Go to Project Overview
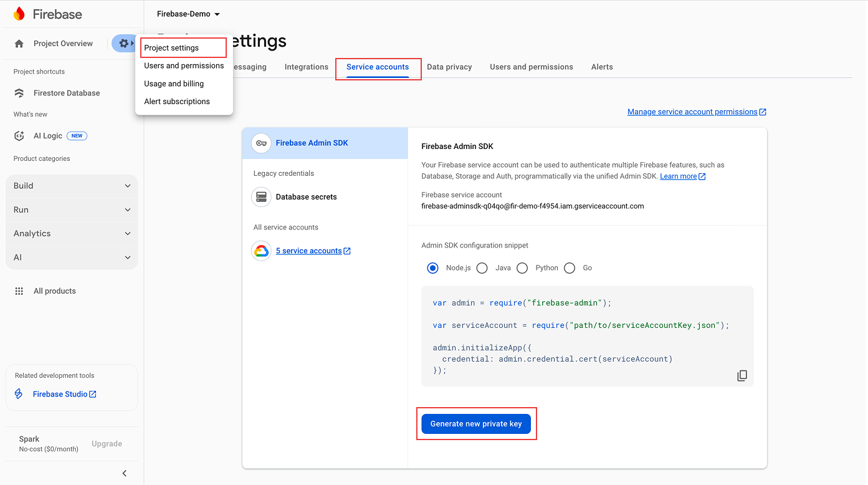The image size is (868, 485). coord(63,44)
